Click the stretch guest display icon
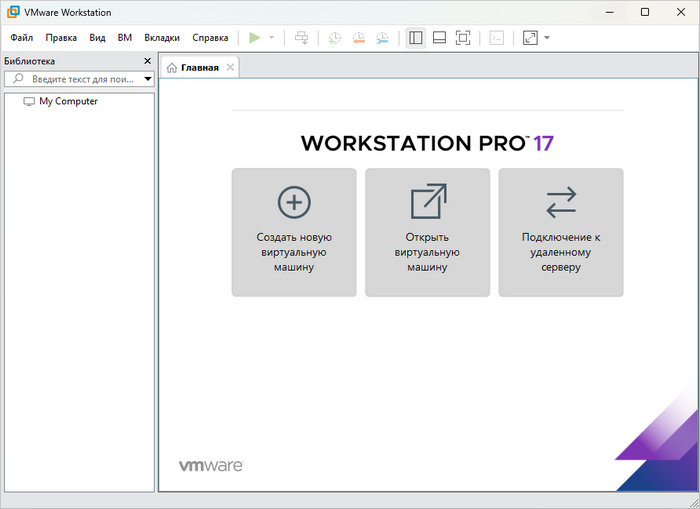The height and width of the screenshot is (509, 700). [529, 38]
